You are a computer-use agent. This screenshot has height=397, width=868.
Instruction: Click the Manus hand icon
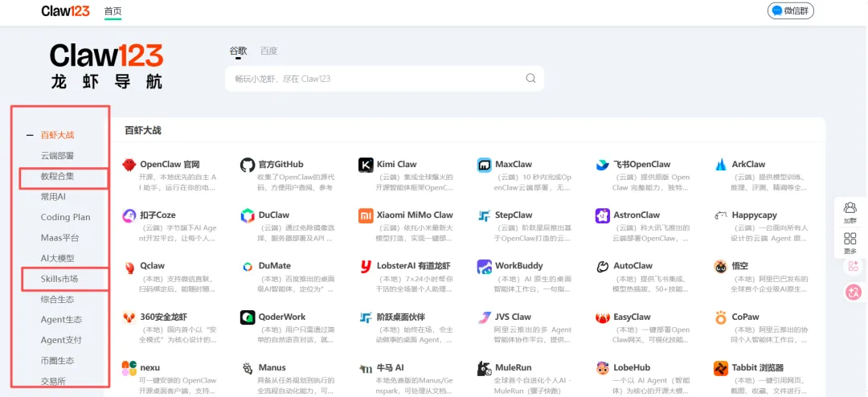click(x=248, y=368)
